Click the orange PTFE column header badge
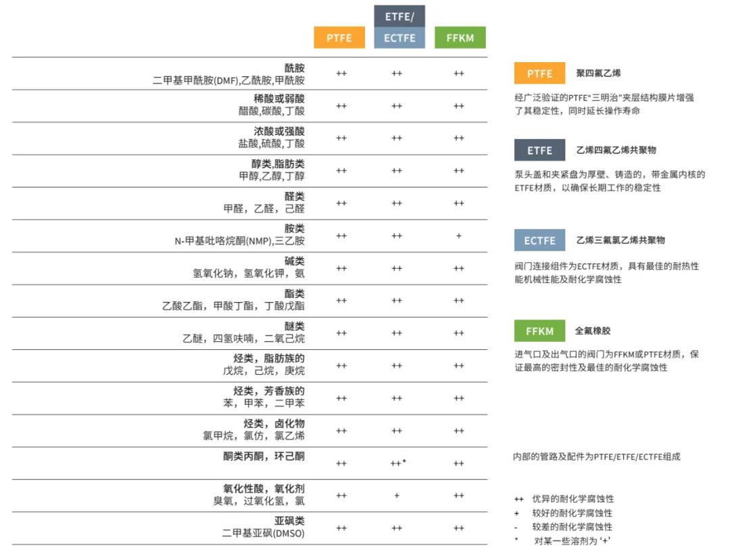 (x=339, y=38)
